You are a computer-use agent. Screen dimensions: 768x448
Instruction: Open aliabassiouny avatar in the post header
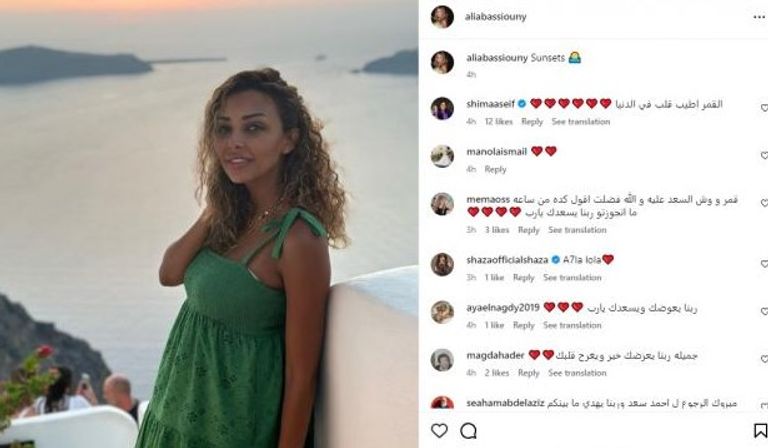point(442,17)
